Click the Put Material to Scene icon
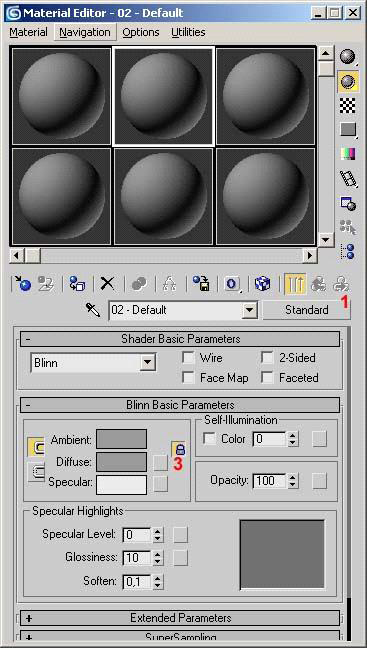This screenshot has height=650, width=367. pos(46,284)
